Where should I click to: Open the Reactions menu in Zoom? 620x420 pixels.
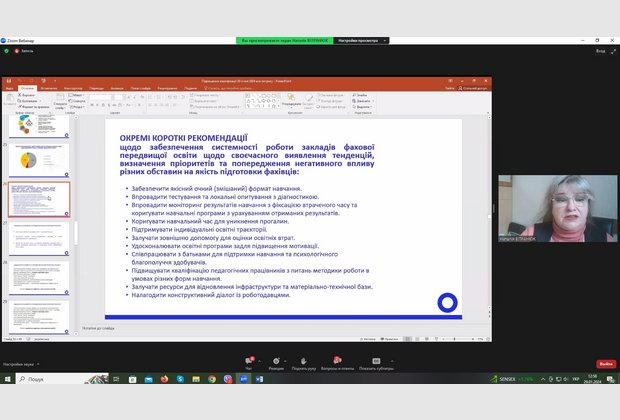click(275, 362)
